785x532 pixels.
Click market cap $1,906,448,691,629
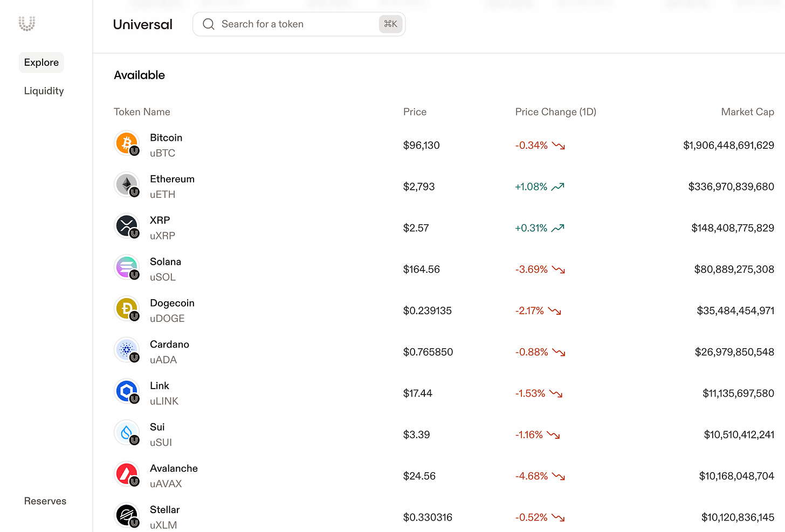[x=728, y=146]
